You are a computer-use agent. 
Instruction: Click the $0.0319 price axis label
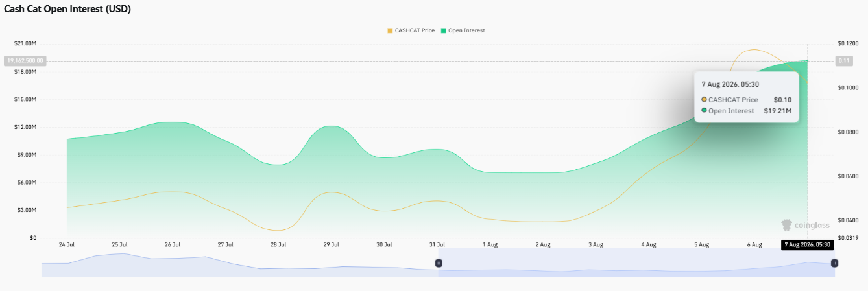(x=848, y=238)
